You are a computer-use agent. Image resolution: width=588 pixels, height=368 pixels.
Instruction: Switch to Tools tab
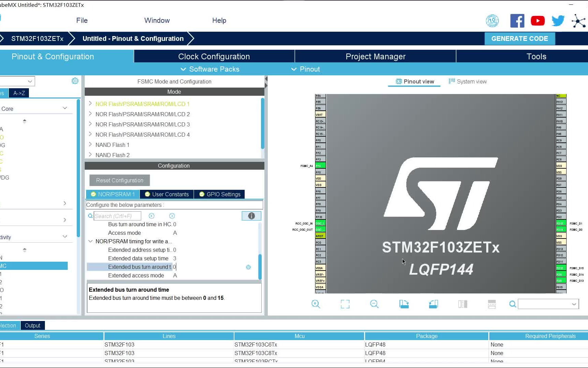[536, 57]
